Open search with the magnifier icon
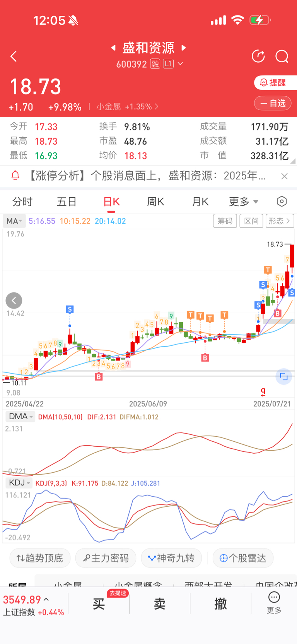Screen dimensions: 297x644 point(282,56)
